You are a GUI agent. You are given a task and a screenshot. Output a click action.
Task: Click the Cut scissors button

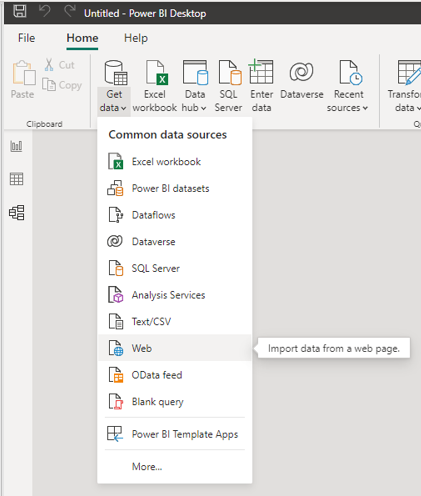tap(60, 65)
